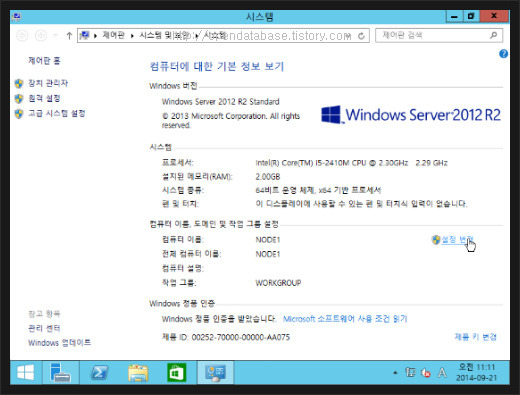Click the control panel icon in address bar
Screen dimensions: 520x395
(x=85, y=35)
